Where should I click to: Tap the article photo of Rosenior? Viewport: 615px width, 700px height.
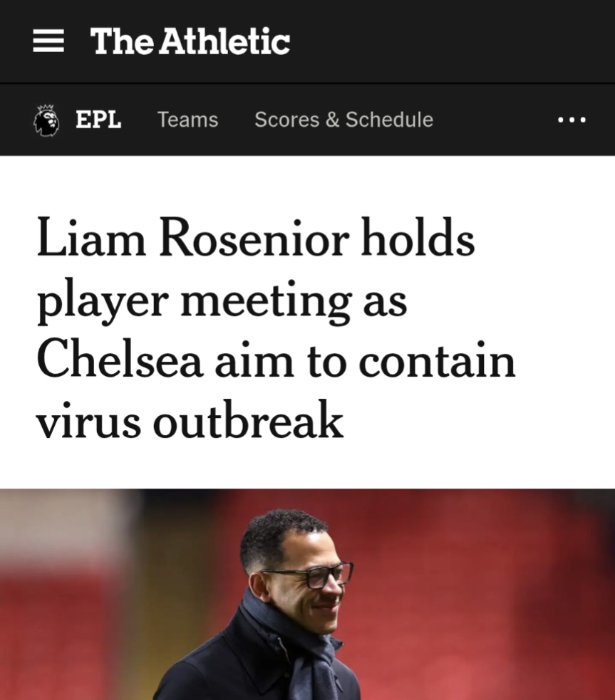pos(307,594)
